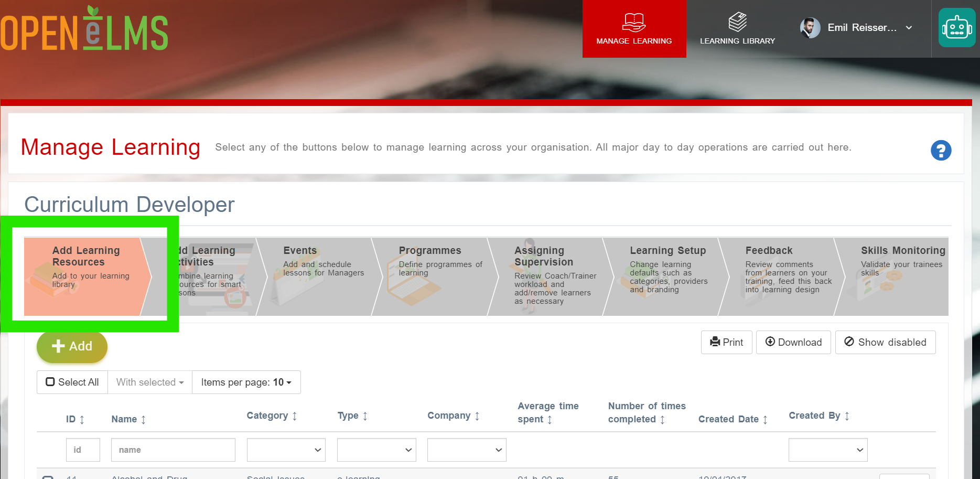
Task: Click the Download button
Action: point(793,342)
